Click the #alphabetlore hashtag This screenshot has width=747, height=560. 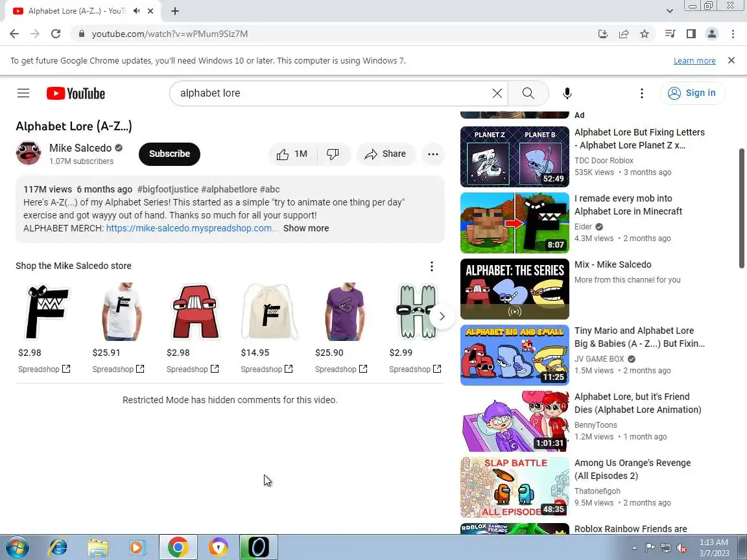(229, 189)
